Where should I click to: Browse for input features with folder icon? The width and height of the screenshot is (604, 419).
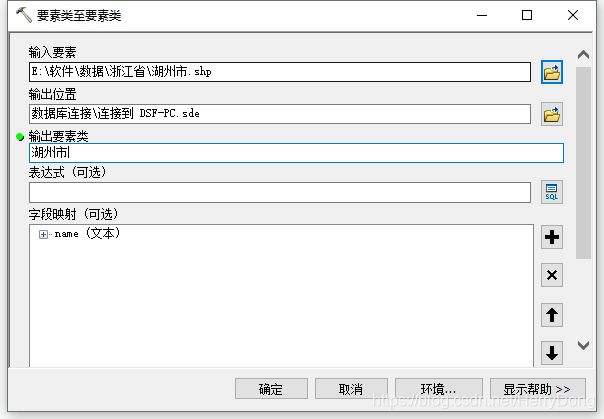tap(552, 72)
